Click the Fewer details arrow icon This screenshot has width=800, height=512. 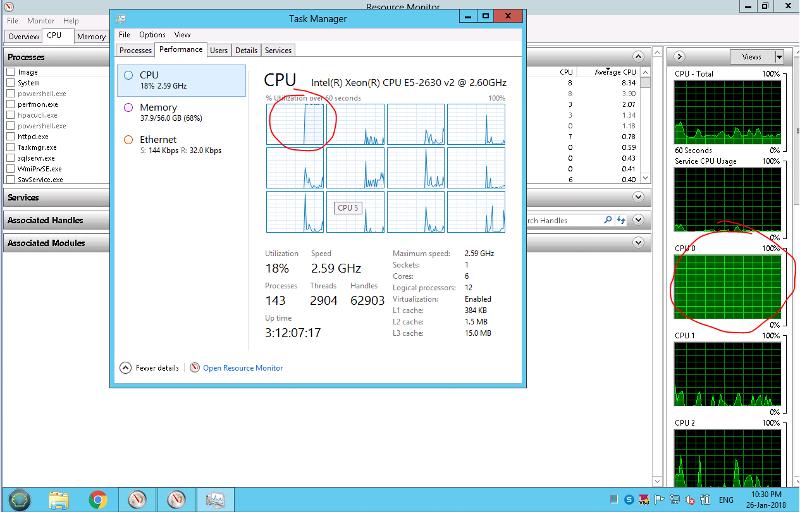[x=126, y=368]
